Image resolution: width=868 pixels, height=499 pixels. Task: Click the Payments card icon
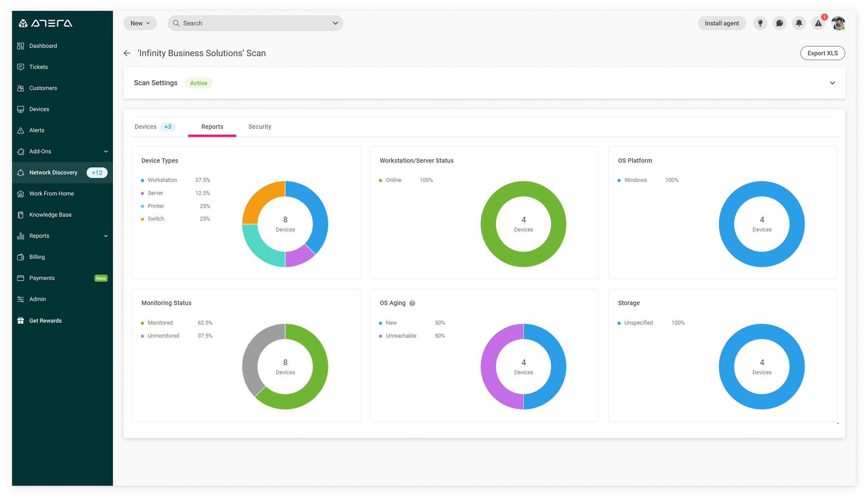[x=20, y=278]
